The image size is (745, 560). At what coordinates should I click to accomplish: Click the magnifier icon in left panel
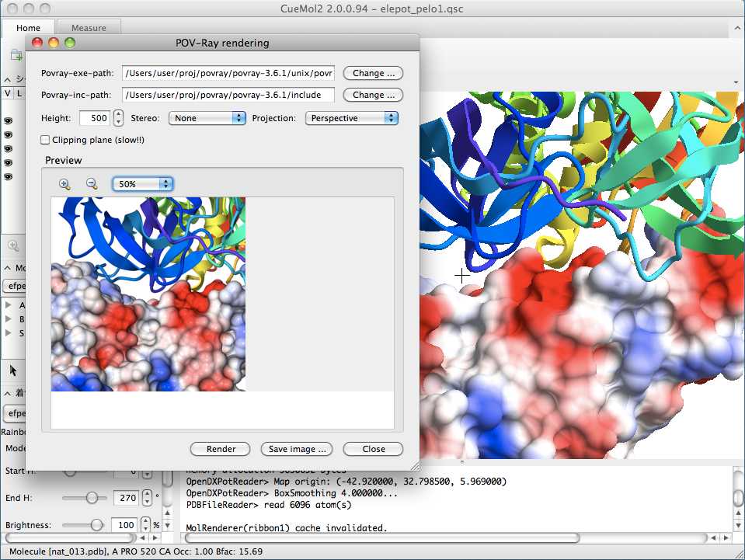click(13, 245)
